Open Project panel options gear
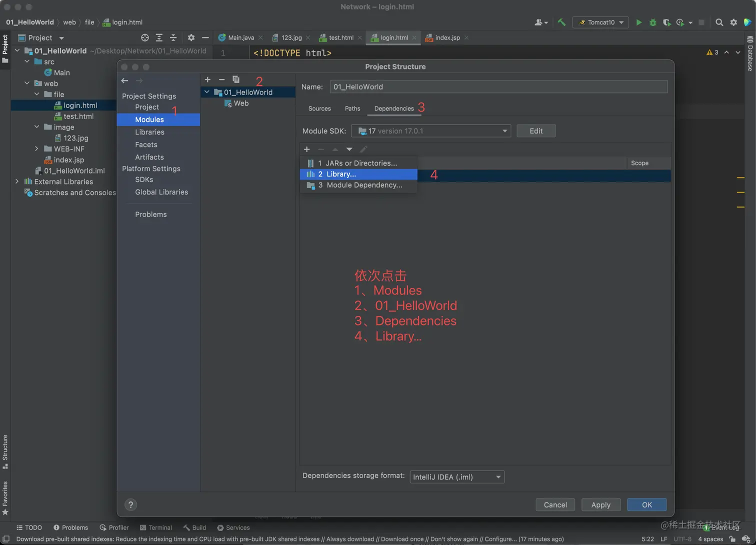This screenshot has height=545, width=756. point(191,37)
